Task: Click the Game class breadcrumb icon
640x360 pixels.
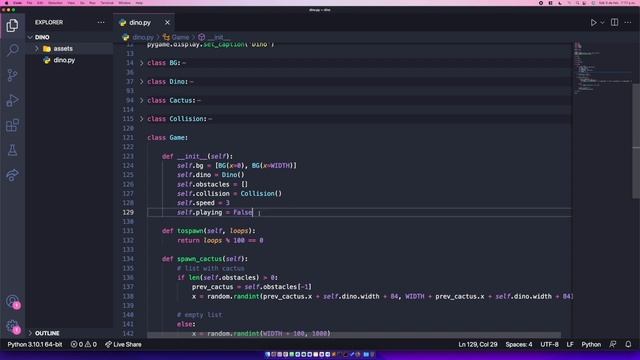Action: (x=166, y=38)
